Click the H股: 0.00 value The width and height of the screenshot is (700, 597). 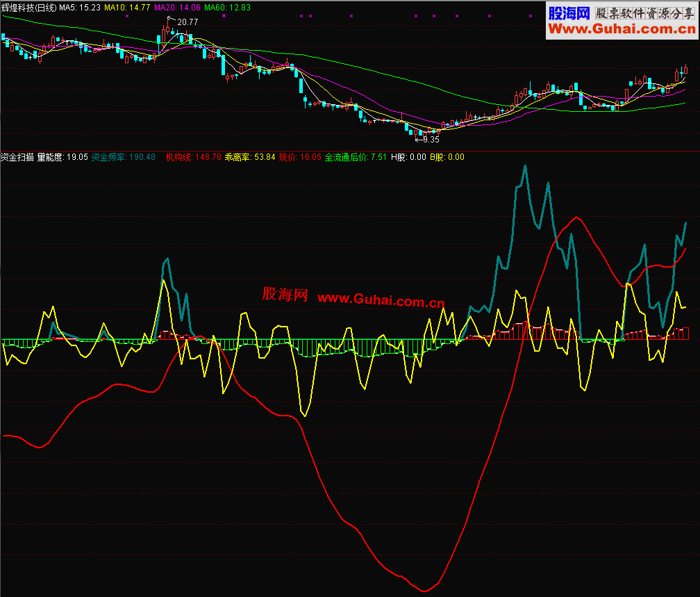[x=408, y=157]
